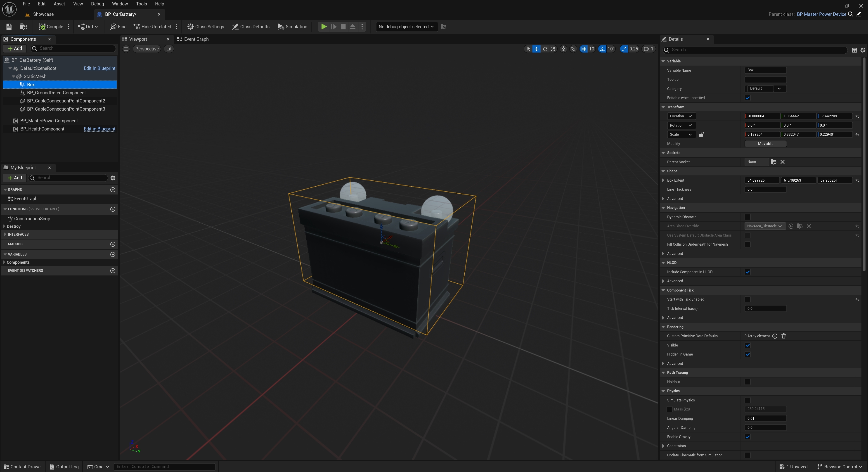
Task: Click Edit in Blueprint link for BP_HealthComponent
Action: tap(99, 129)
